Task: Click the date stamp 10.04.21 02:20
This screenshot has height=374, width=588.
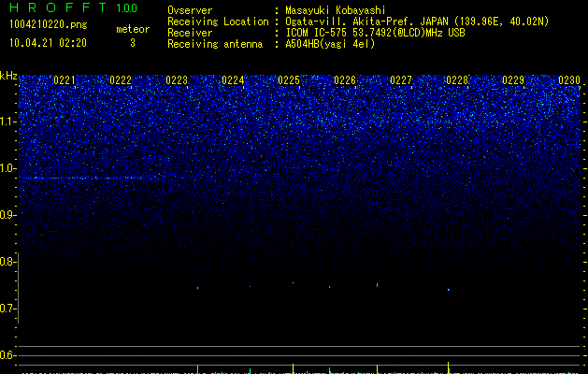Action: (48, 43)
